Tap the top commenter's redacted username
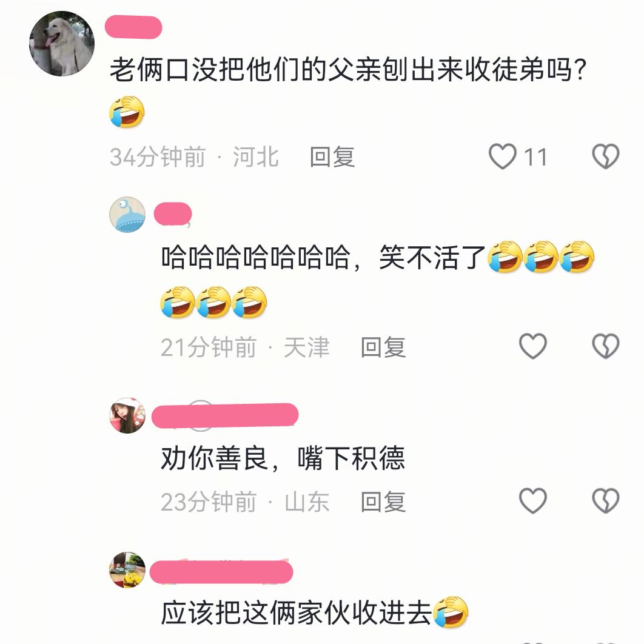 133,27
